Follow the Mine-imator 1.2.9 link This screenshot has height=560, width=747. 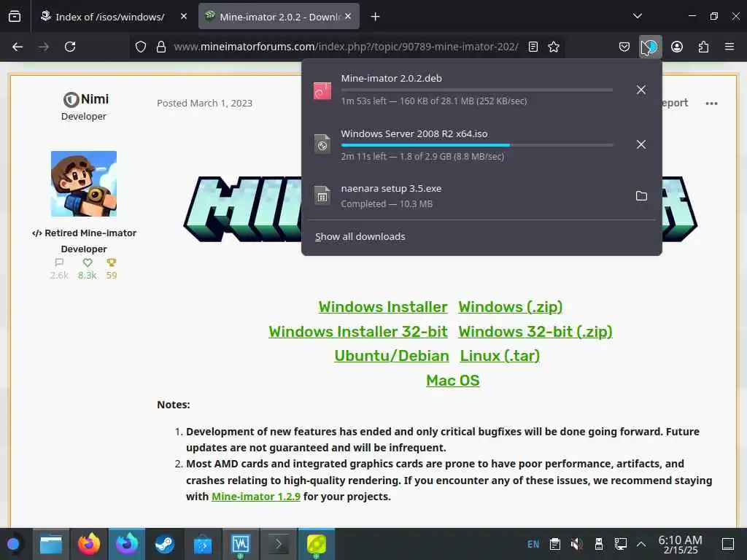256,497
